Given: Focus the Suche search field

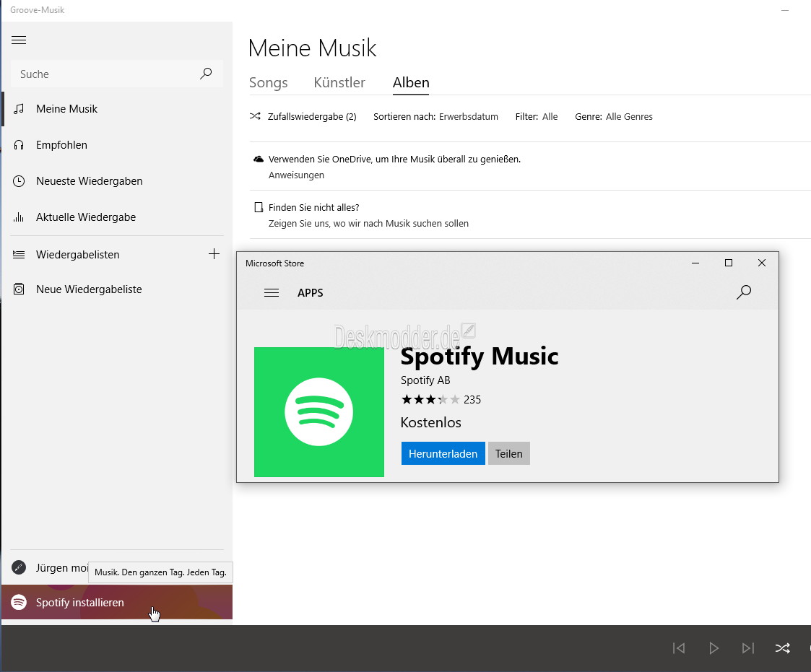Looking at the screenshot, I should [116, 74].
